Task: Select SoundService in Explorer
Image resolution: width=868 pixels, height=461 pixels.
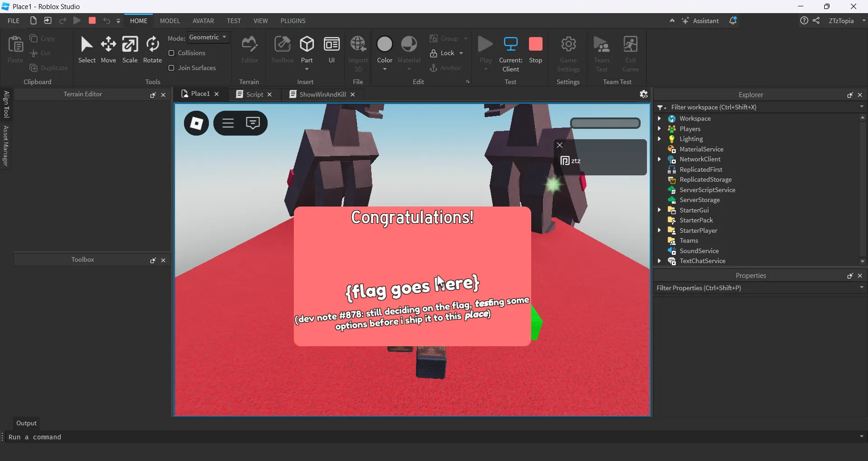Action: pyautogui.click(x=699, y=251)
